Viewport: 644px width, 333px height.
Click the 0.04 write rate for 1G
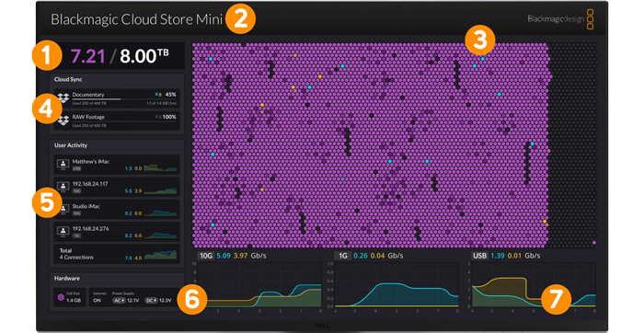coord(378,256)
